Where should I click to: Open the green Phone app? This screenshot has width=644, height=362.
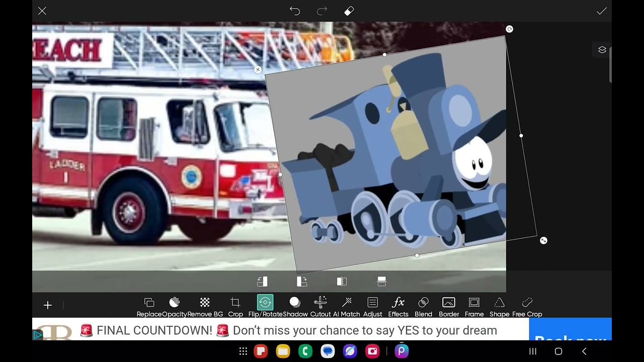click(x=305, y=351)
